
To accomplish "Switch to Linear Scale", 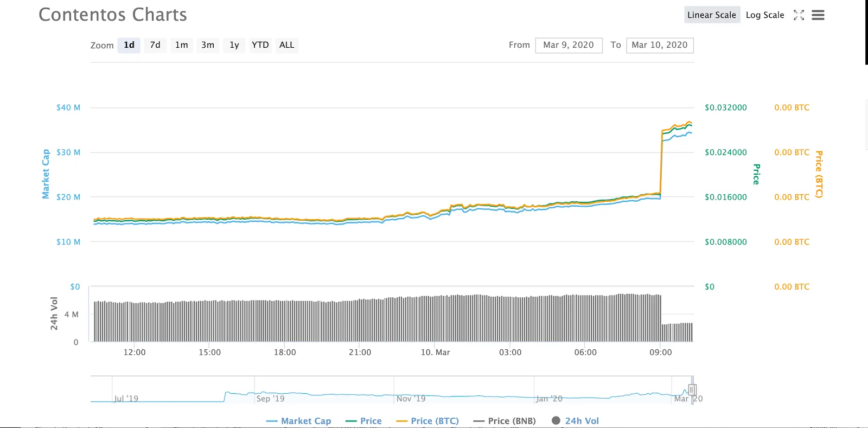I will click(x=711, y=15).
